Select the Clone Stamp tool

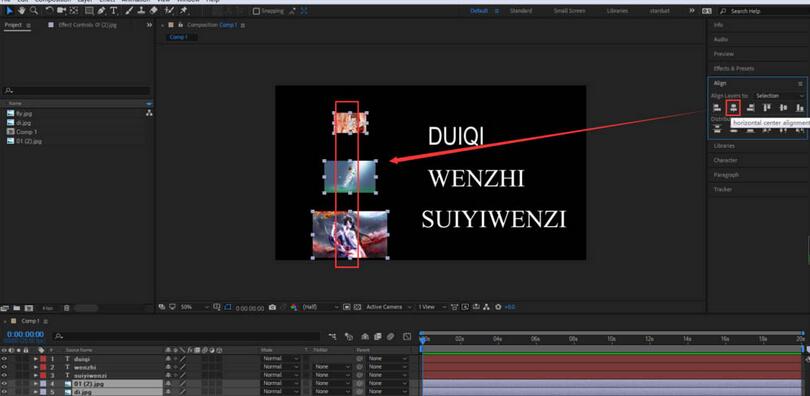point(141,10)
